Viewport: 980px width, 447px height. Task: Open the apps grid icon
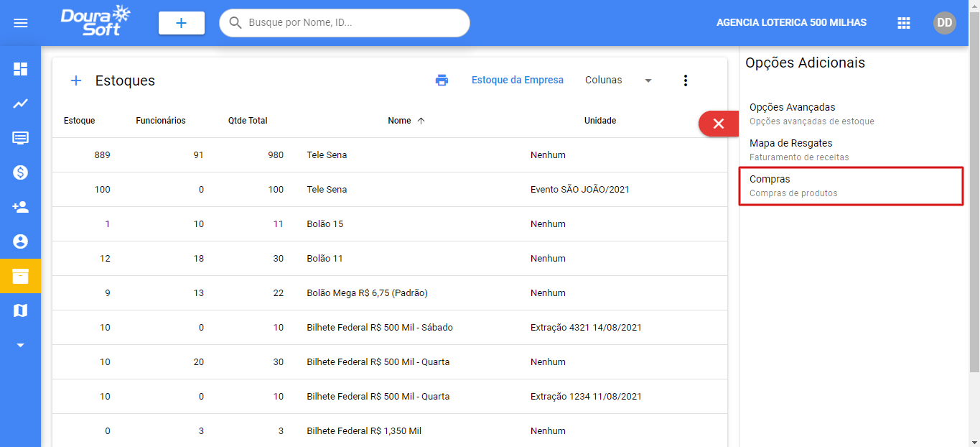point(904,23)
